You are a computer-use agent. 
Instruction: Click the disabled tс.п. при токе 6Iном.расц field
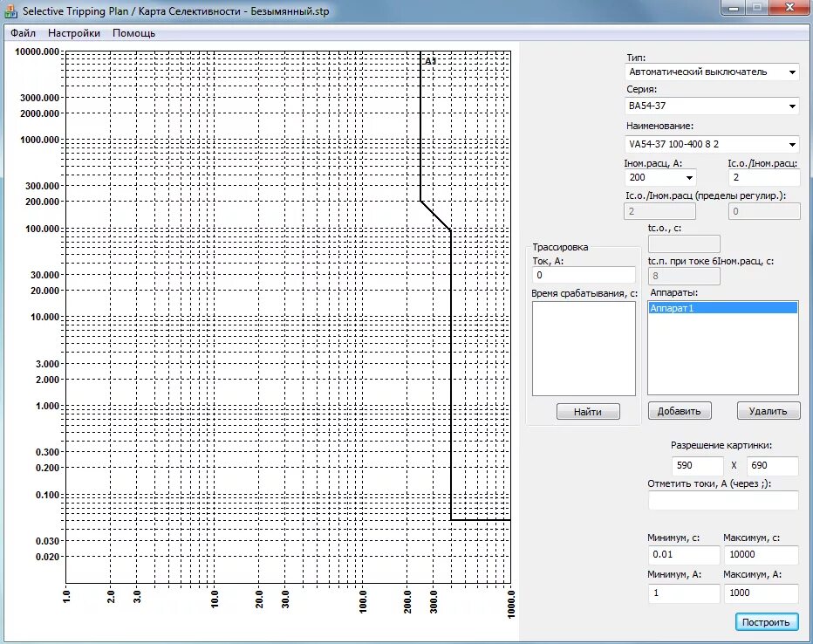click(x=684, y=276)
